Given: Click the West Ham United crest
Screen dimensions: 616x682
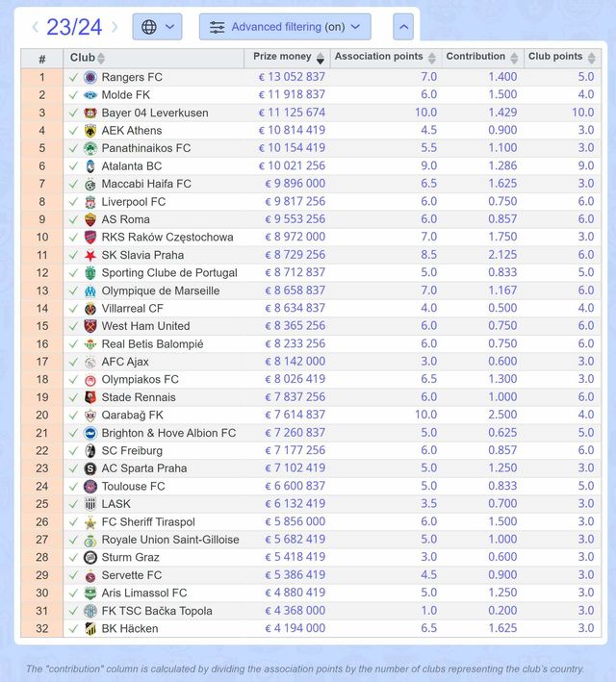Looking at the screenshot, I should point(90,326).
